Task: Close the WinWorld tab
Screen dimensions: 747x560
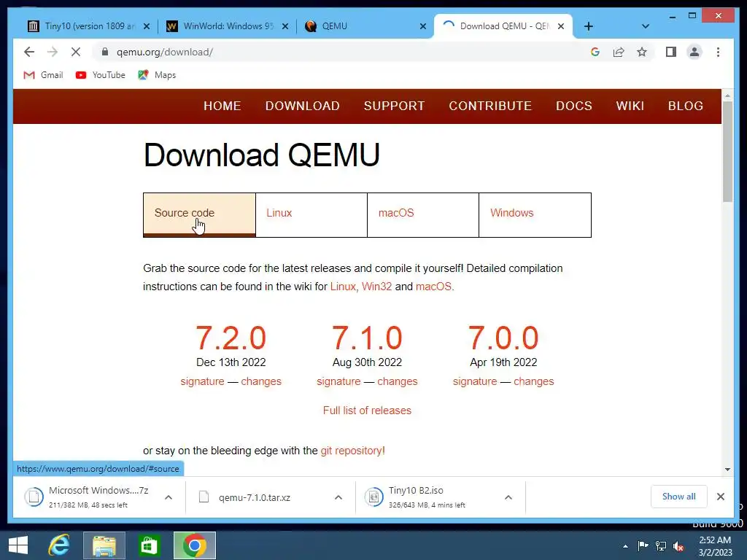Action: [x=285, y=26]
